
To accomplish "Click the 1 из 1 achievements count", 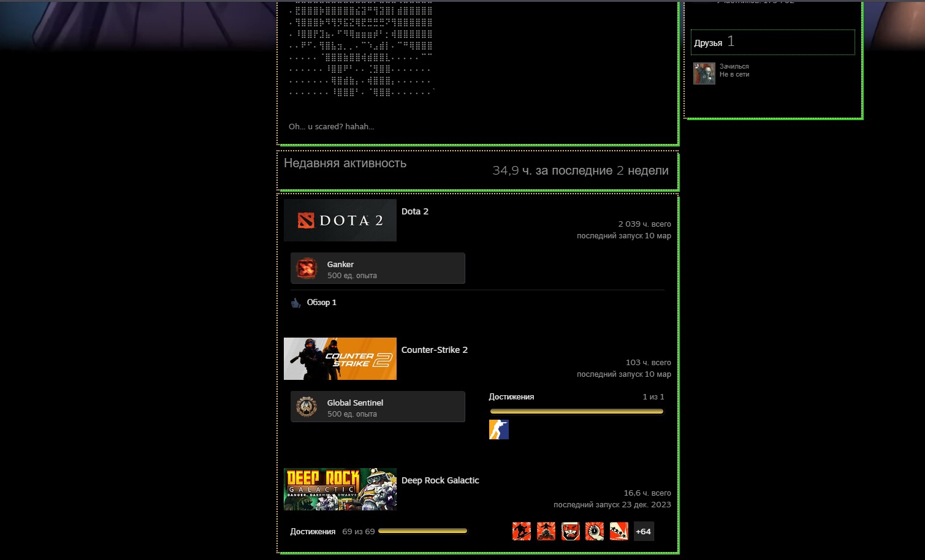I will 653,397.
